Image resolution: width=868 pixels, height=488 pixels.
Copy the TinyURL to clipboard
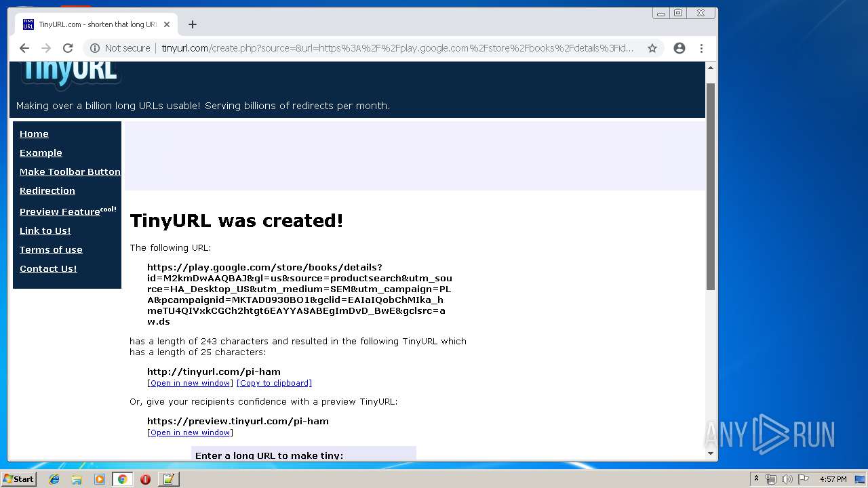click(x=274, y=383)
